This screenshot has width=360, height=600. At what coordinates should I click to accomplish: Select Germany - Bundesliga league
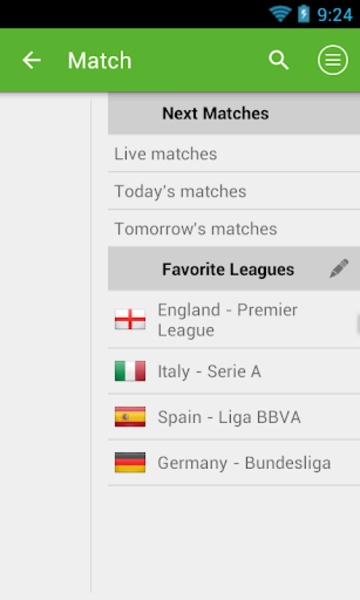coord(234,463)
